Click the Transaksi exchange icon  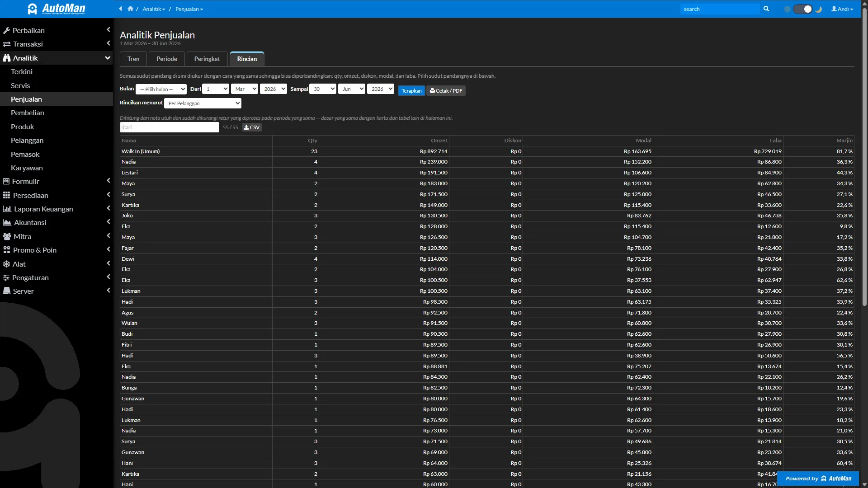pos(7,44)
